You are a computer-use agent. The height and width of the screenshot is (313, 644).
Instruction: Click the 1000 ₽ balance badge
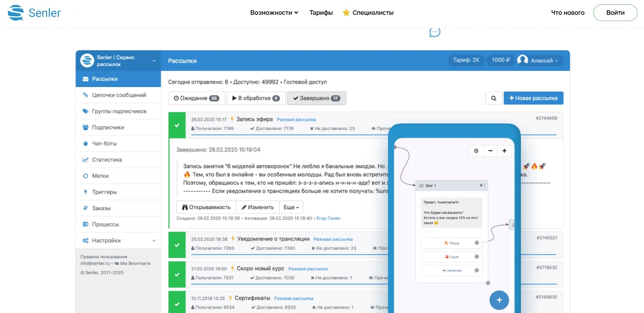click(501, 60)
